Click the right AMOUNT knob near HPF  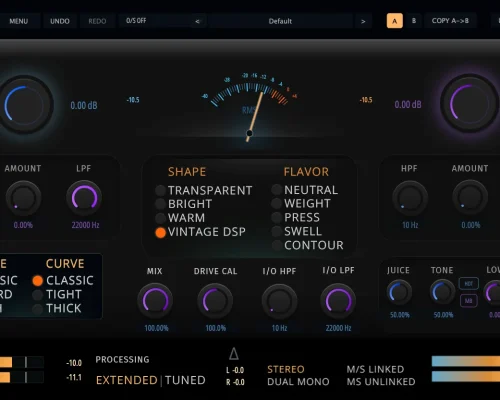pyautogui.click(x=470, y=198)
